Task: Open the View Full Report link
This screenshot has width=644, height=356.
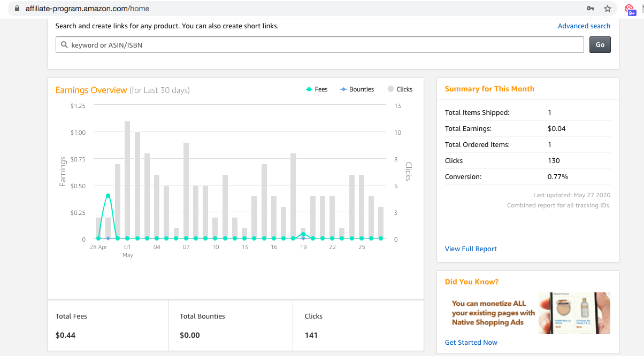Action: [471, 249]
